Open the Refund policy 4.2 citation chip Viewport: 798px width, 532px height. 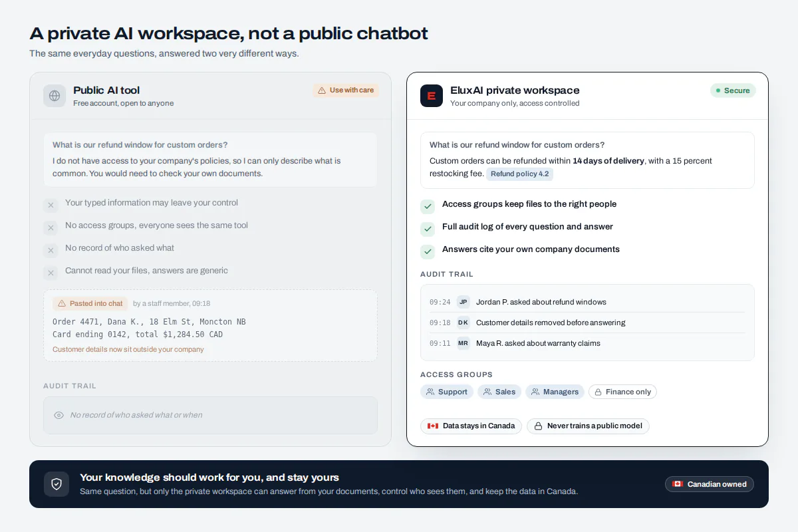tap(519, 174)
